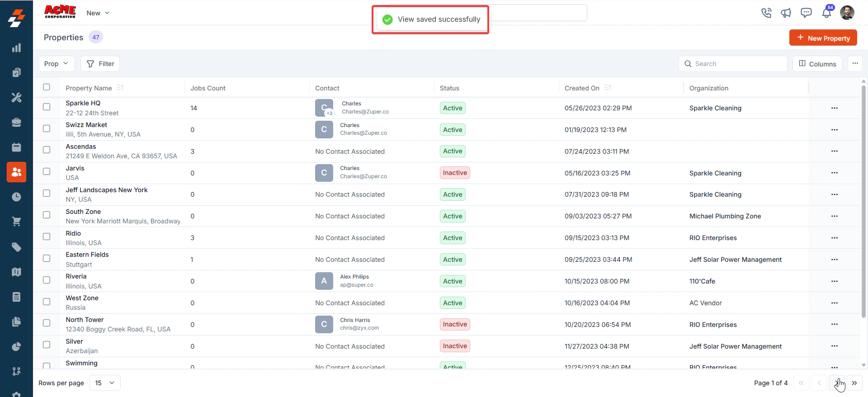
Task: Click the 47 properties count badge
Action: [96, 37]
